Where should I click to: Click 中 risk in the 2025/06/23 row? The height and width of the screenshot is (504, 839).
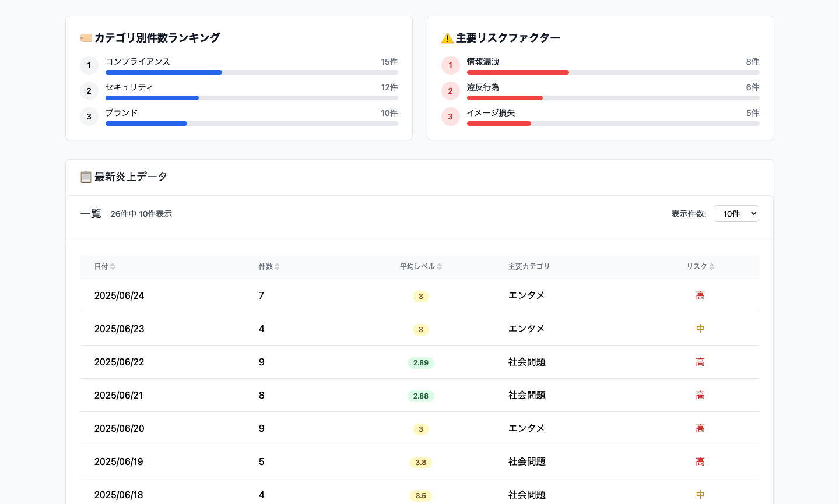pyautogui.click(x=700, y=329)
